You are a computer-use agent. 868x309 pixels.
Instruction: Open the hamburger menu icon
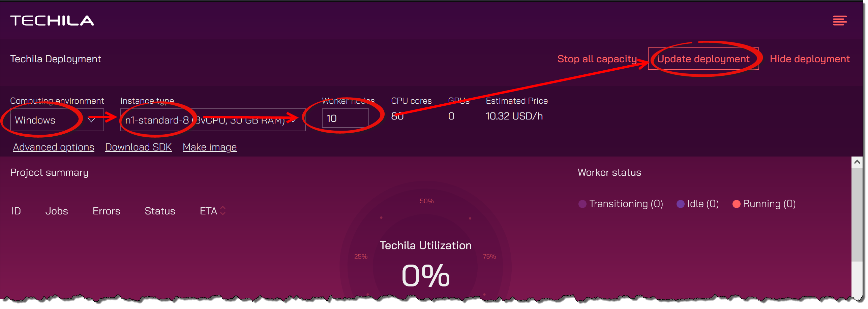pyautogui.click(x=839, y=21)
